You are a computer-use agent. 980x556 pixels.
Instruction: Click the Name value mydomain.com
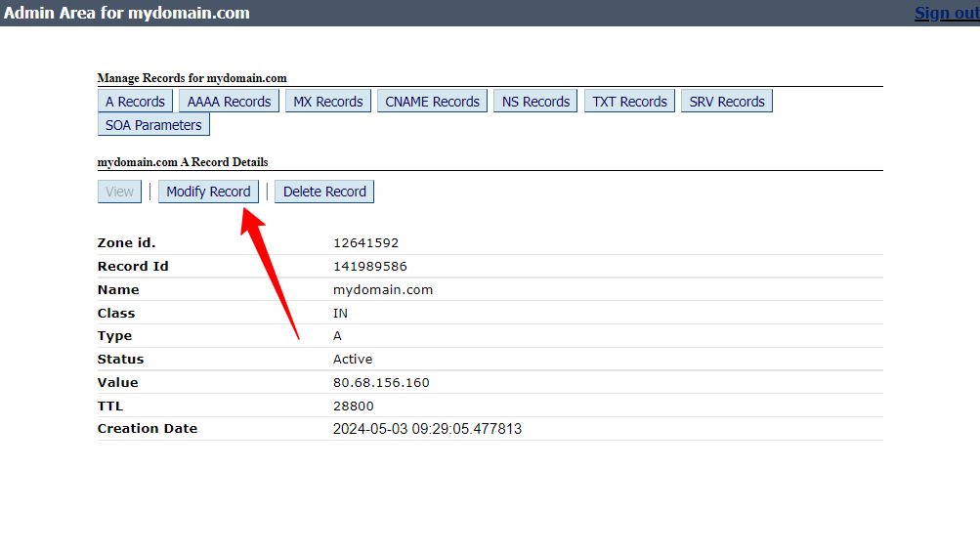click(383, 290)
